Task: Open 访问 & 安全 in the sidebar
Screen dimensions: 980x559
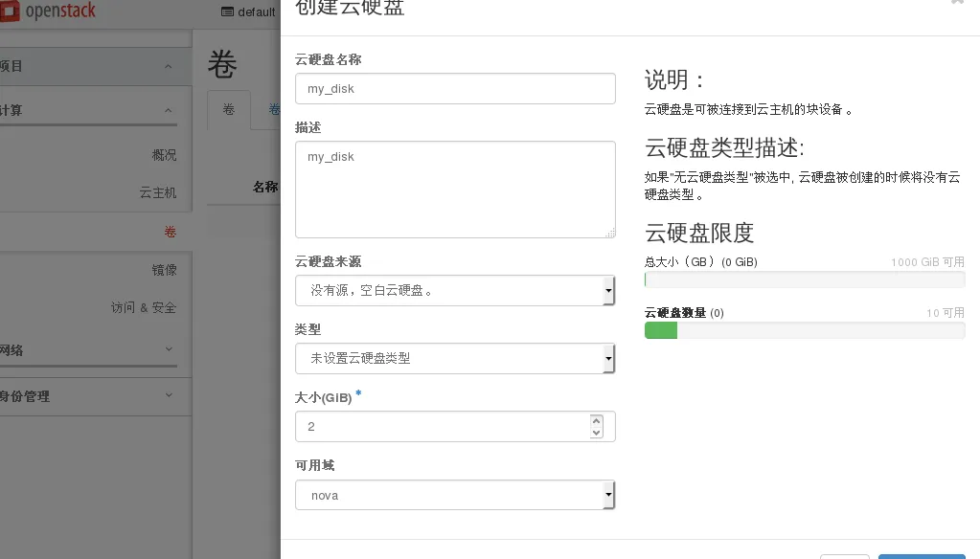Action: (x=144, y=308)
